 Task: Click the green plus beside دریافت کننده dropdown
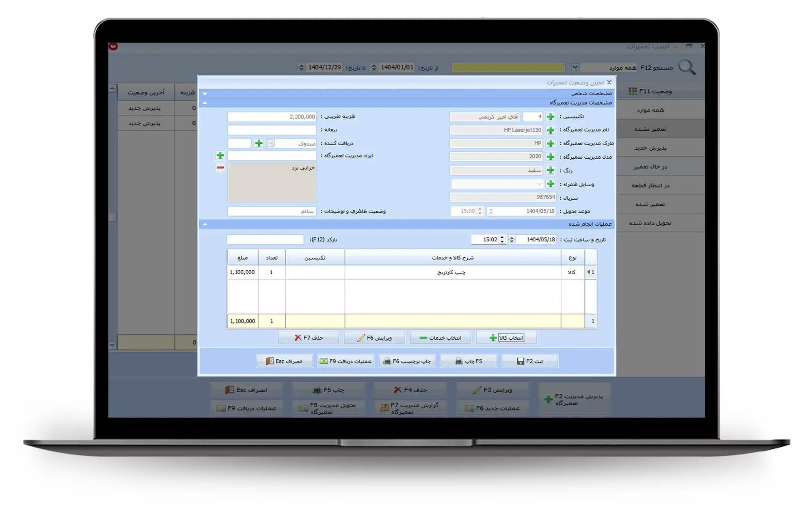(259, 143)
